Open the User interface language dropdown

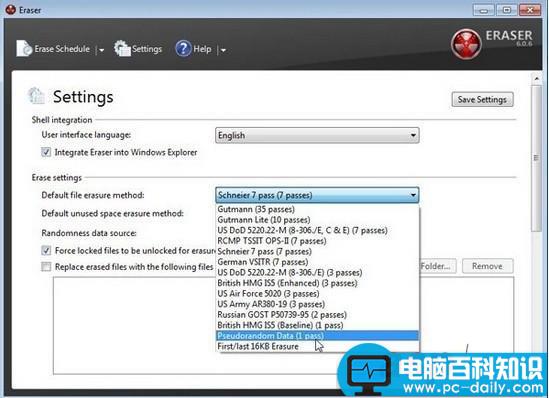pos(317,135)
